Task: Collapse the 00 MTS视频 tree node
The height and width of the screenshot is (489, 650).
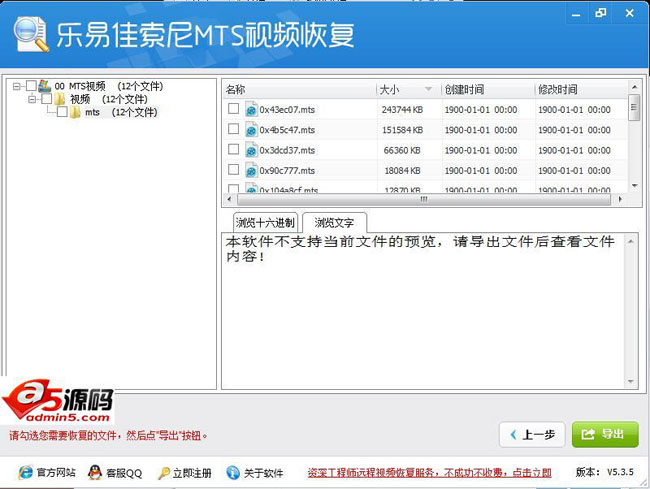Action: point(17,87)
